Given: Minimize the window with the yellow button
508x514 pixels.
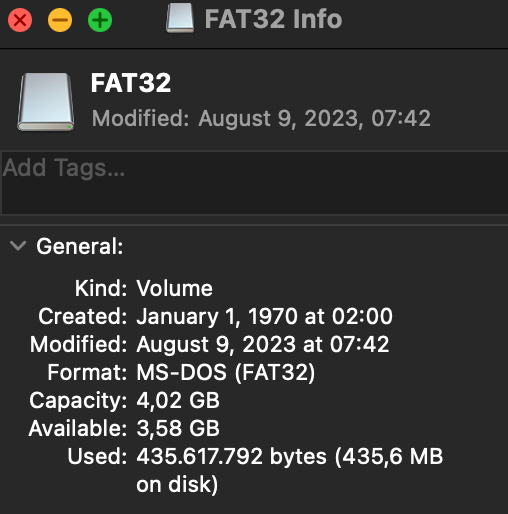Looking at the screenshot, I should pyautogui.click(x=60, y=20).
